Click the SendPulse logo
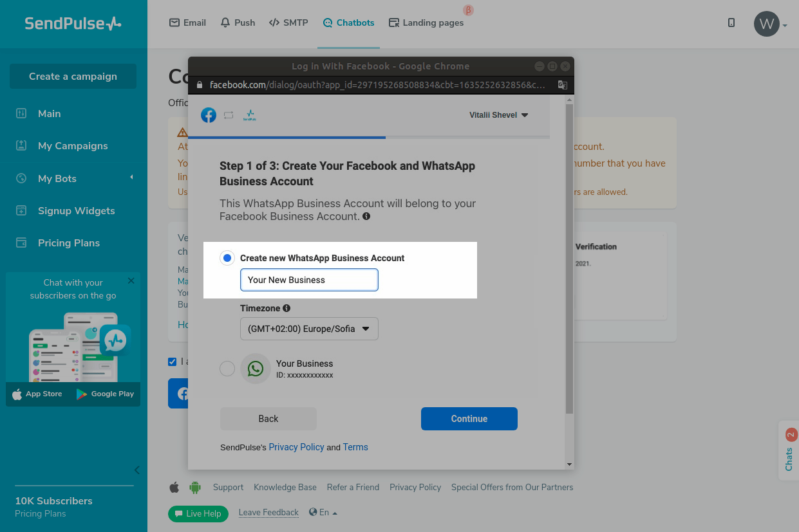The image size is (799, 532). [73, 24]
